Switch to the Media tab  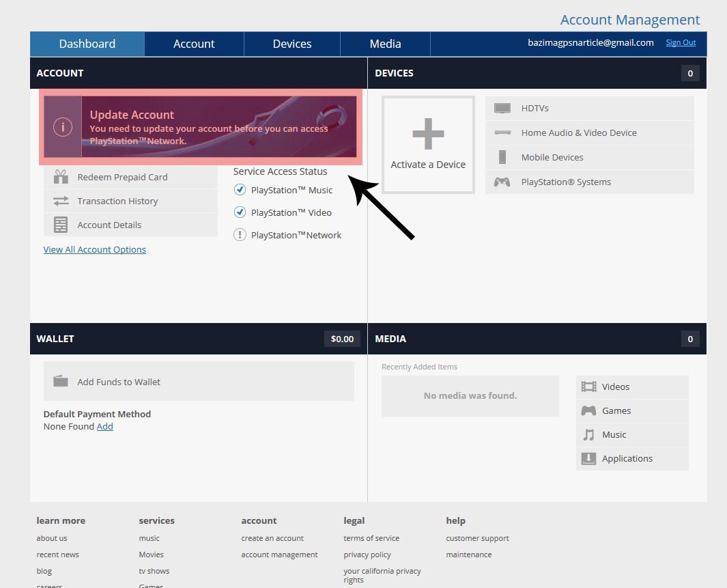pos(385,44)
